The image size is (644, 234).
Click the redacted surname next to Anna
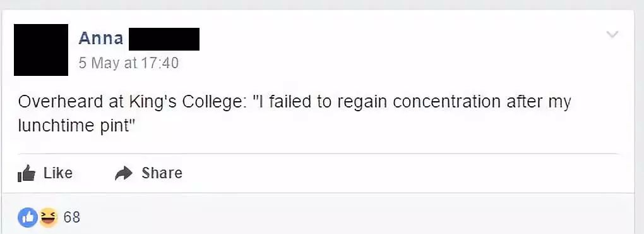click(164, 39)
